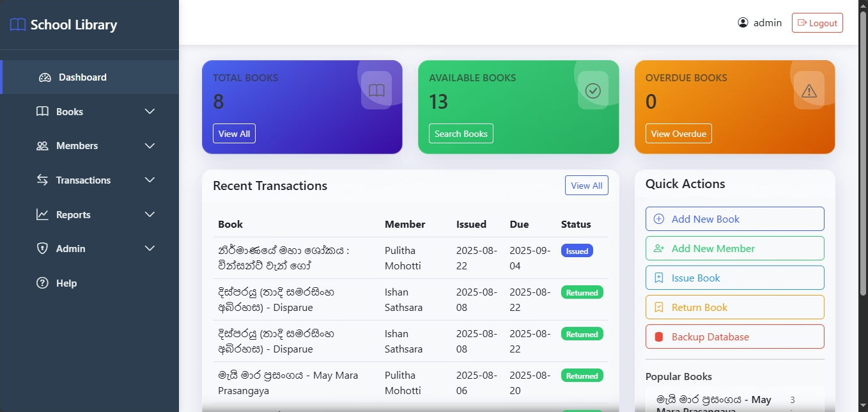This screenshot has width=868, height=412.
Task: Expand the Books sidebar section
Action: pyautogui.click(x=150, y=111)
